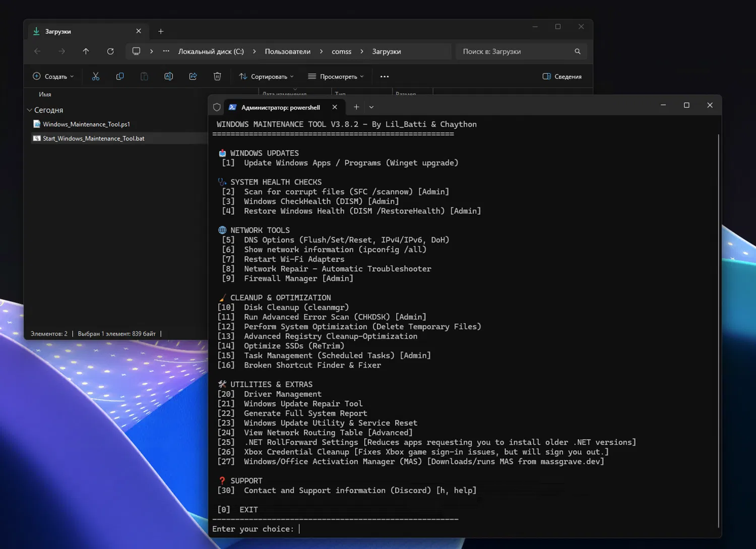Click menu line [30] Contact and Support information

tap(347, 490)
